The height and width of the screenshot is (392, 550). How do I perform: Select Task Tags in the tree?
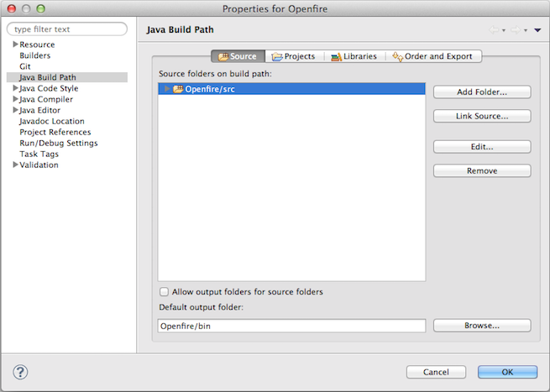pos(39,154)
